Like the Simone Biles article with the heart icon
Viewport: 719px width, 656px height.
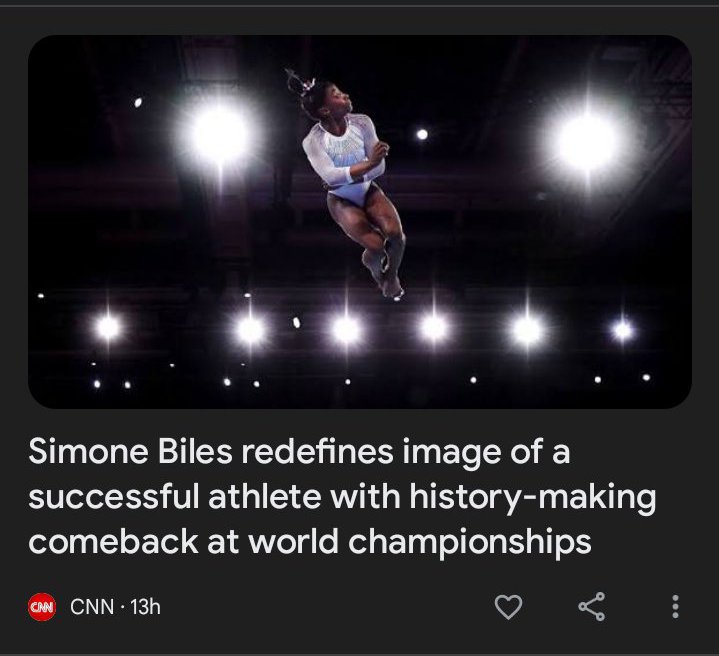[510, 606]
